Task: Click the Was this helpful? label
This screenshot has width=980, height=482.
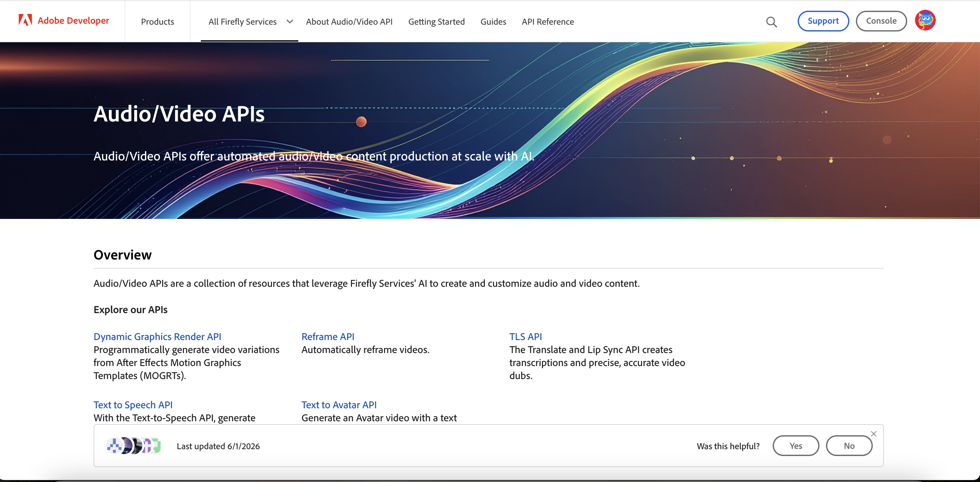Action: (728, 446)
